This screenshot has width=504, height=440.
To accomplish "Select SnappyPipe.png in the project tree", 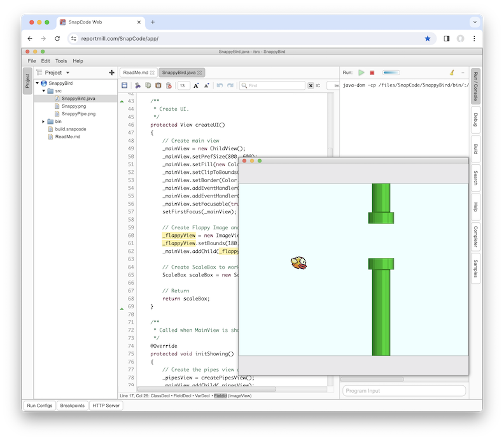I will tap(76, 114).
